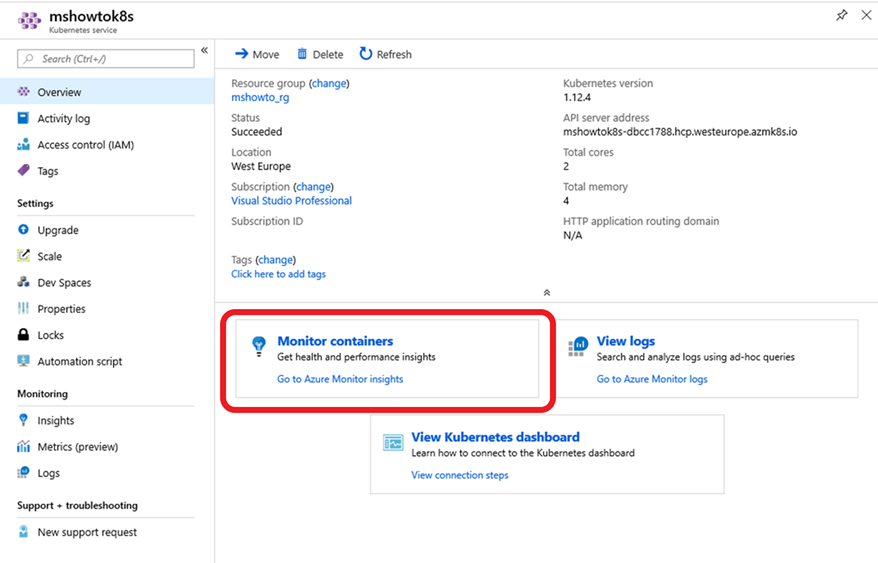Image resolution: width=878 pixels, height=563 pixels.
Task: Change Subscription via change link
Action: click(x=314, y=187)
